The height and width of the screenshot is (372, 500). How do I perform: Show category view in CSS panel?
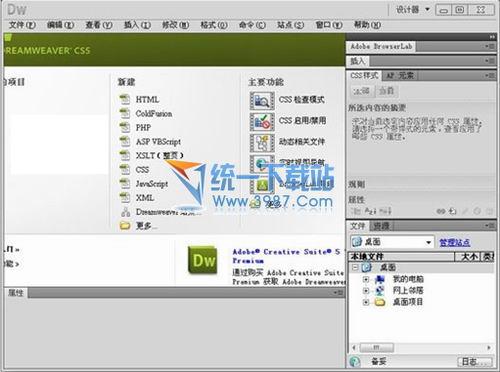(x=356, y=211)
